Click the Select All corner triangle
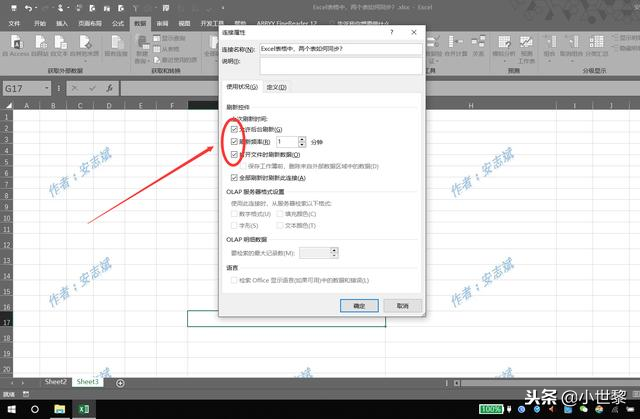Viewport: 640px width, 419px height. click(8, 105)
